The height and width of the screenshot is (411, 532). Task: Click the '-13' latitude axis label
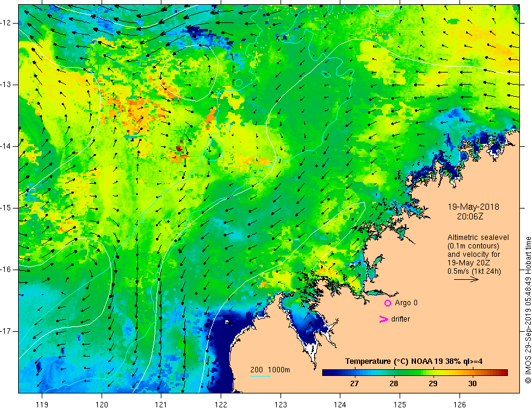tap(7, 85)
